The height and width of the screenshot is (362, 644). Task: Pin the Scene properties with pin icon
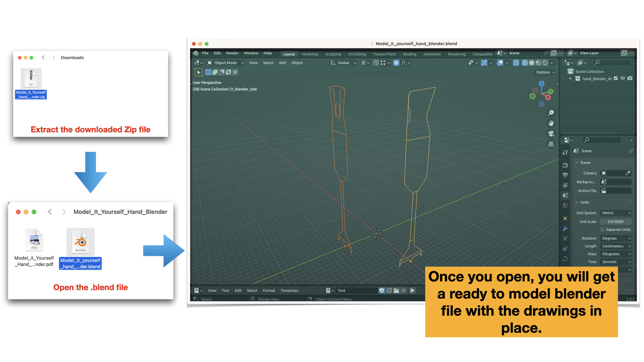[631, 151]
